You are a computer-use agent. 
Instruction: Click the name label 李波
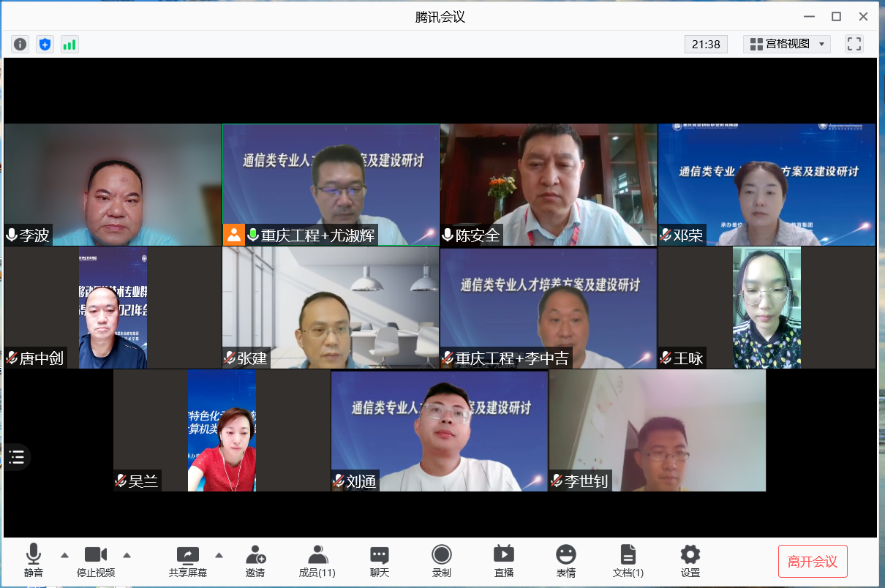coord(34,235)
